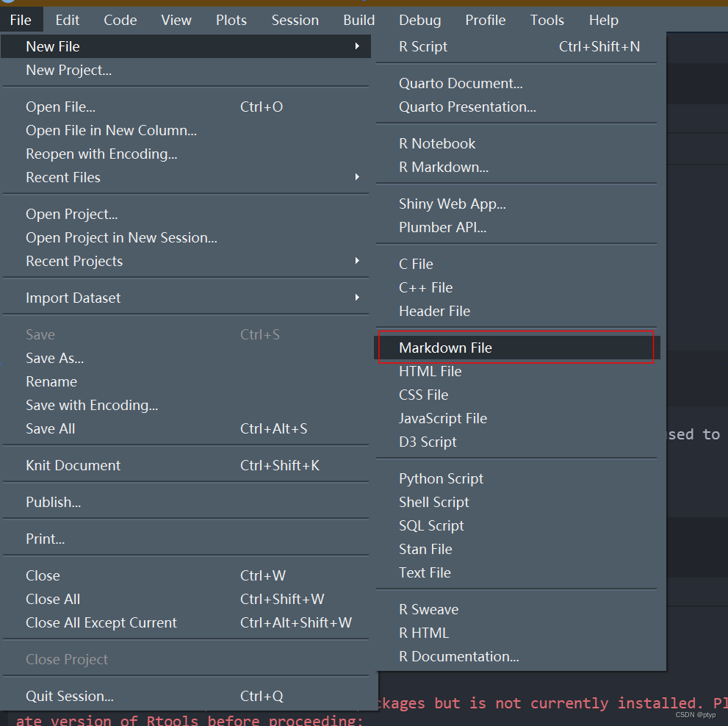Create an R Documentation... file
Image resolution: width=728 pixels, height=726 pixels.
[x=516, y=656]
